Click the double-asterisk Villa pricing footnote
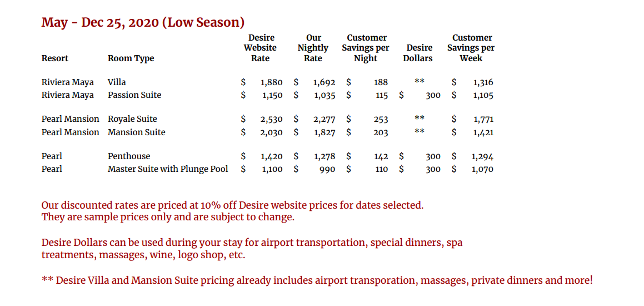644x306 pixels. point(317,281)
